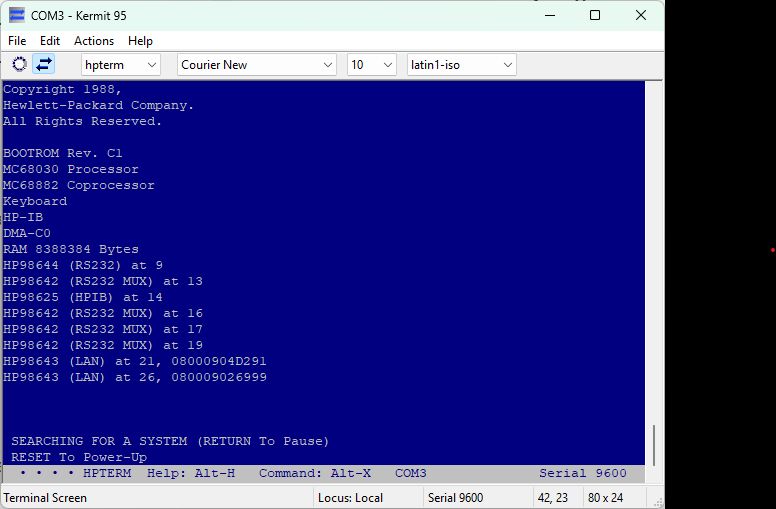This screenshot has width=776, height=509.
Task: Click the 'DMA-C0' line in terminal
Action: pyautogui.click(x=27, y=233)
